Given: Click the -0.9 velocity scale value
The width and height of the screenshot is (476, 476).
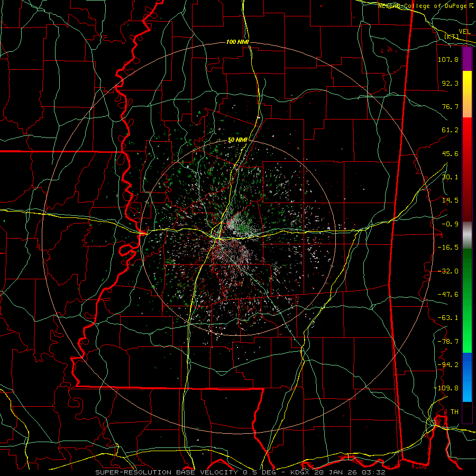Looking at the screenshot, I should 450,224.
